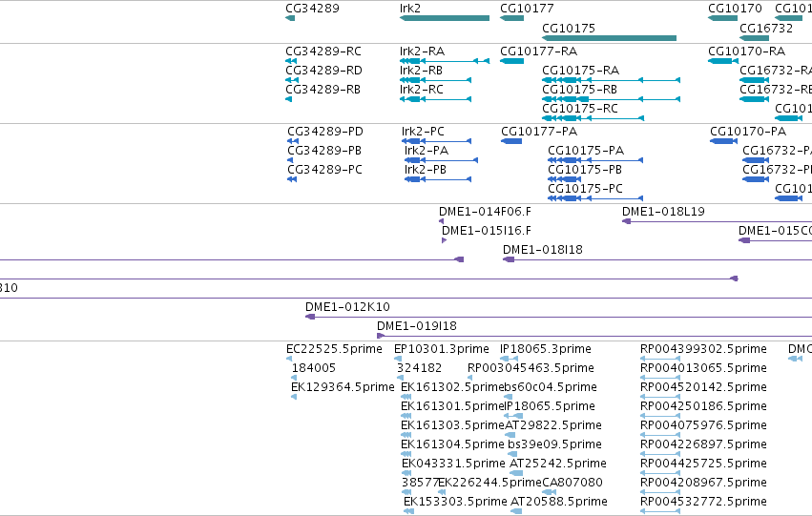812x516 pixels.
Task: Open the CG34289-PD protein feature
Action: point(325,132)
